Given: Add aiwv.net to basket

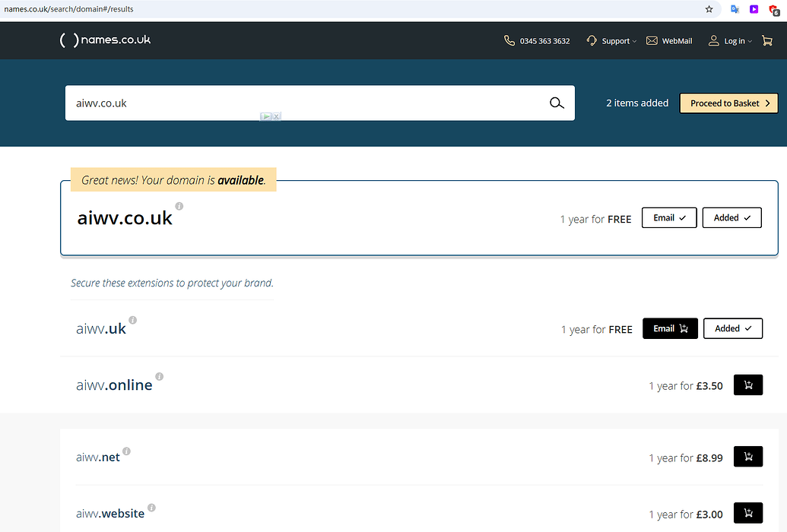Looking at the screenshot, I should coord(747,457).
